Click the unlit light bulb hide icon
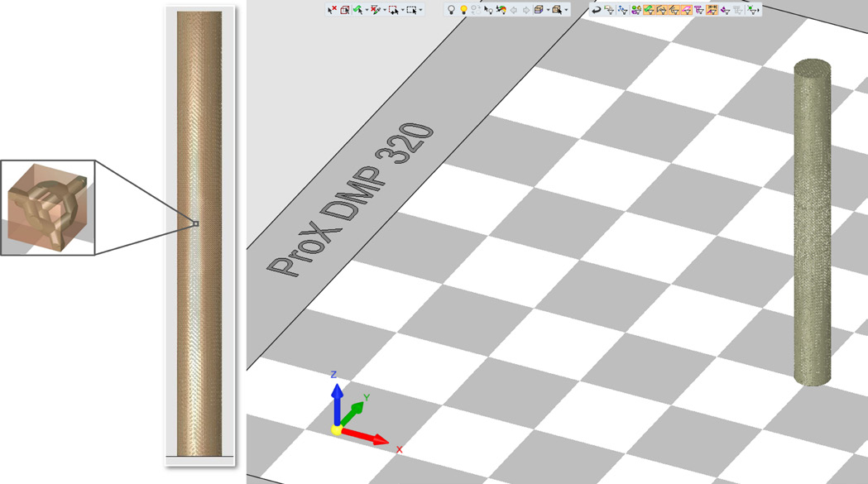868x484 pixels. point(451,10)
